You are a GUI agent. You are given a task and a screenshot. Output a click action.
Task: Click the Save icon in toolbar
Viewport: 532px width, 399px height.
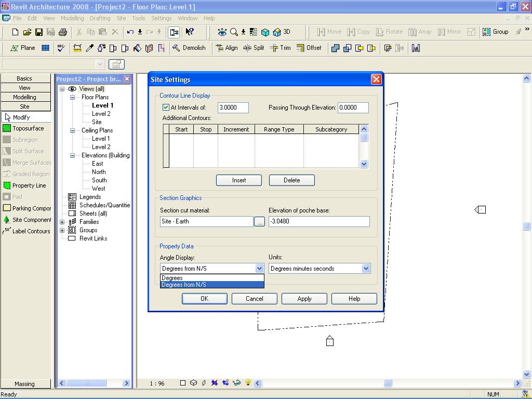click(x=39, y=32)
